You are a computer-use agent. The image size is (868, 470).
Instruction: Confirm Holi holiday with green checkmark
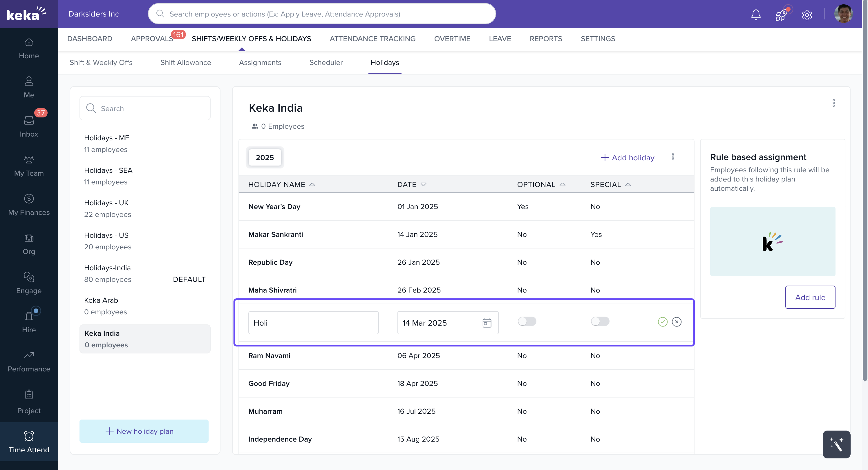click(662, 322)
